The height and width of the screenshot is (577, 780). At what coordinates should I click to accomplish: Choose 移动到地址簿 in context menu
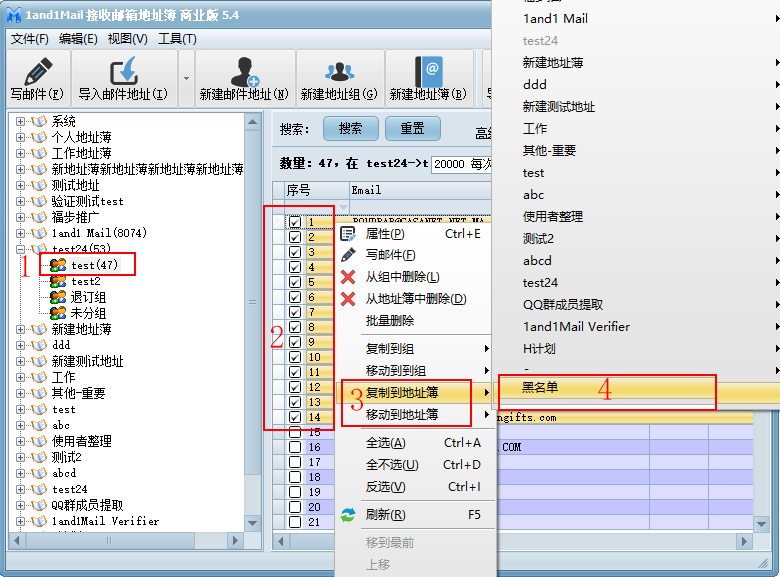[x=402, y=414]
